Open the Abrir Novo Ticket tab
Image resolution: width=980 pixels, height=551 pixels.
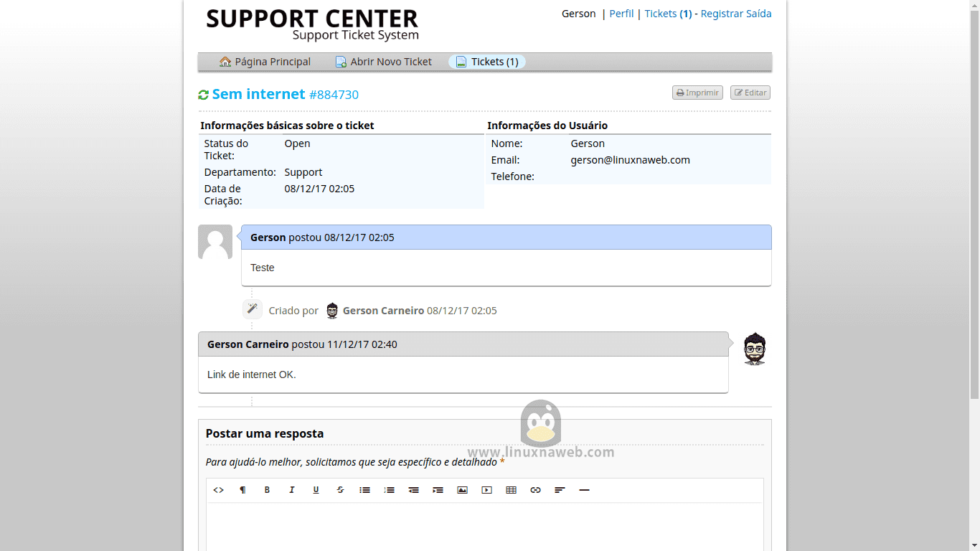[383, 62]
